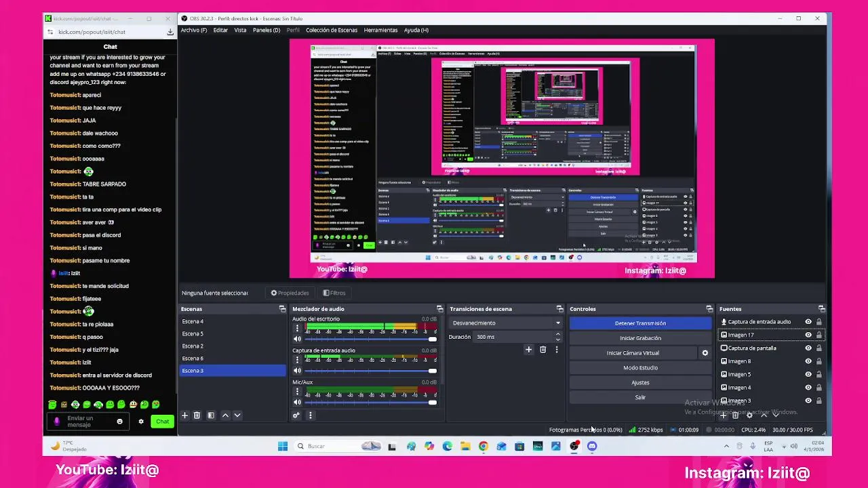868x488 pixels.
Task: Add a source with plus icon in Fuentes
Action: (x=724, y=415)
